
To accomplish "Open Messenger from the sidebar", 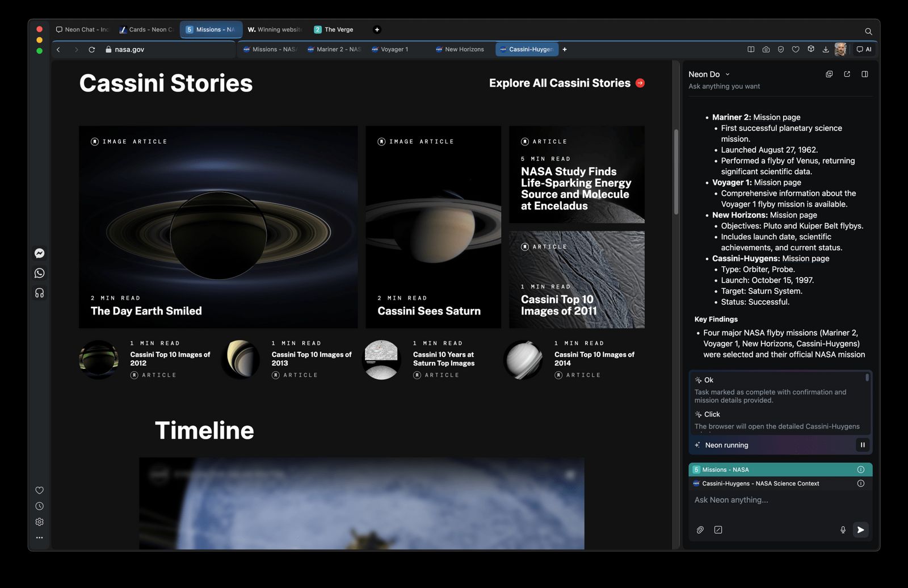I will (39, 253).
